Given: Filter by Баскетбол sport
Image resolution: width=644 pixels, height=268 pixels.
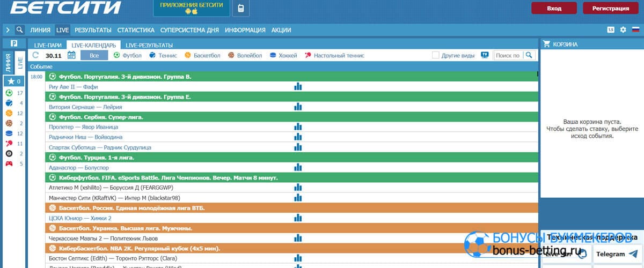Looking at the screenshot, I should [202, 55].
